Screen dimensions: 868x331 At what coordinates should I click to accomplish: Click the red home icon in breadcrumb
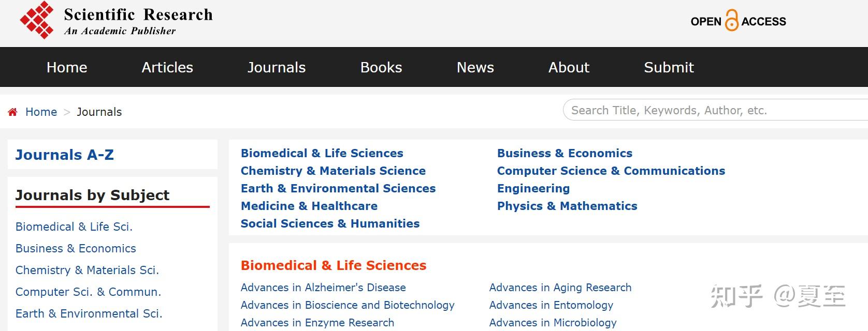point(13,112)
